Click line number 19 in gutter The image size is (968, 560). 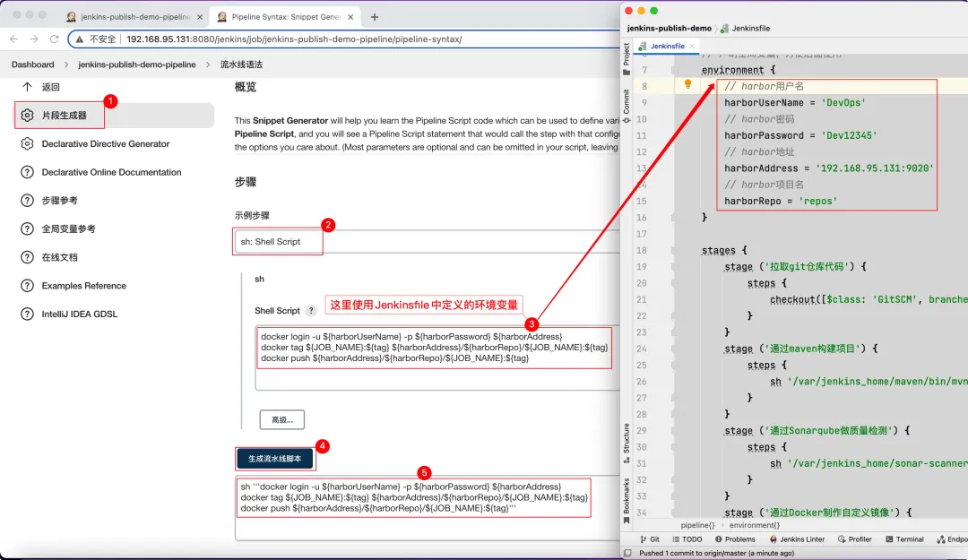(642, 267)
